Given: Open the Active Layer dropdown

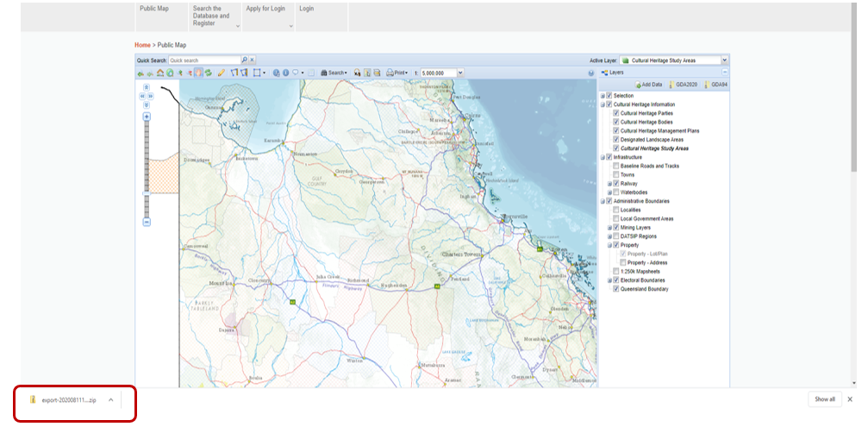Looking at the screenshot, I should click(725, 60).
